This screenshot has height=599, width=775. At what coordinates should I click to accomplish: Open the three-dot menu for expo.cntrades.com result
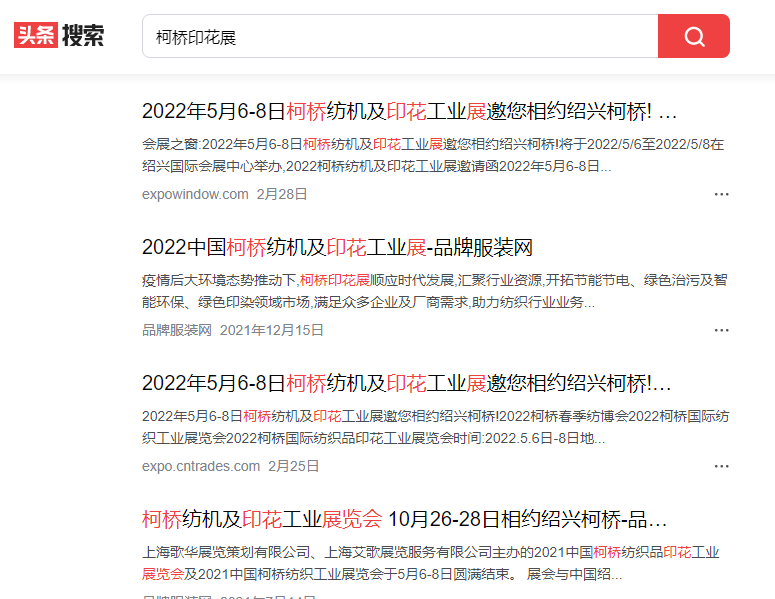point(721,466)
